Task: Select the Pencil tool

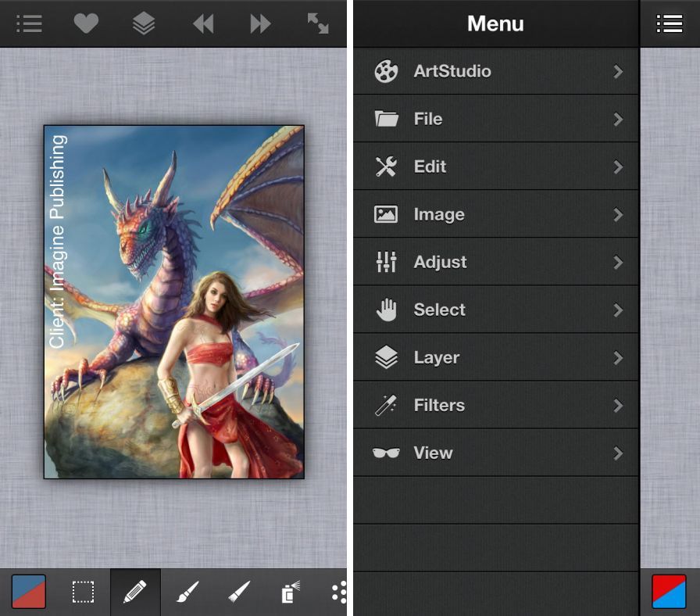Action: point(135,592)
